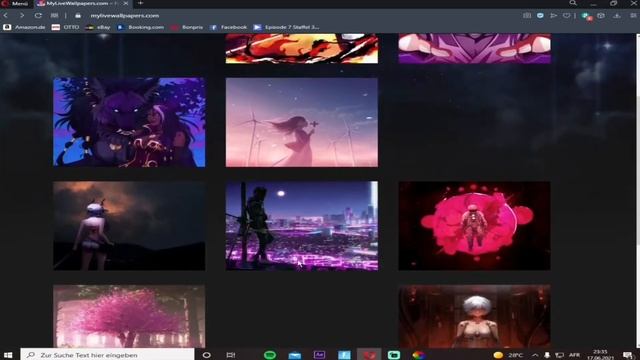640x360 pixels.
Task: Click the taskbar search box
Action: tap(107, 355)
